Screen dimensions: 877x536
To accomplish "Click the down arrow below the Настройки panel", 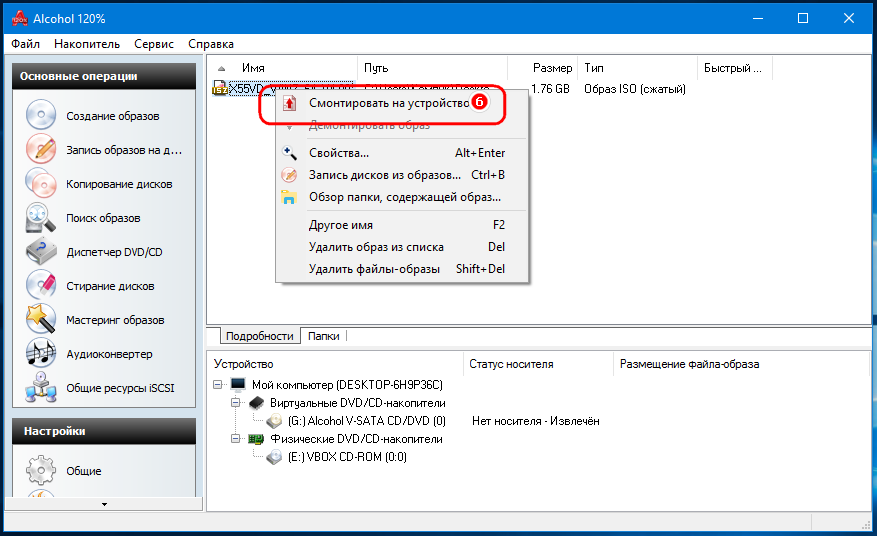I will 104,504.
